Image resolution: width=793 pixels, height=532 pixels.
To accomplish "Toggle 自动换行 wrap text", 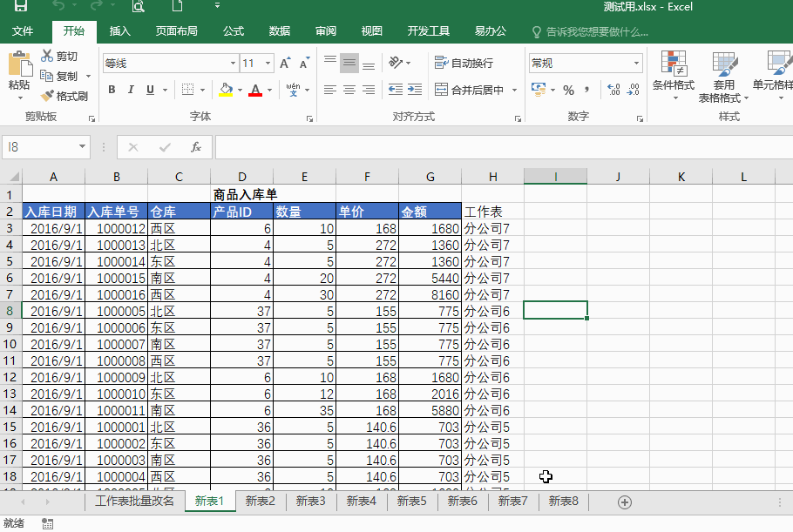I will (464, 63).
